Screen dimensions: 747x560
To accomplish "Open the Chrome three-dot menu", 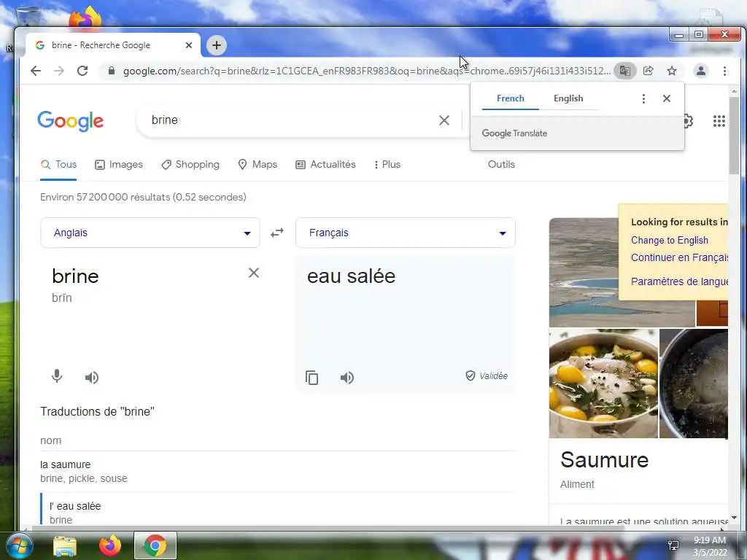I will 724,71.
